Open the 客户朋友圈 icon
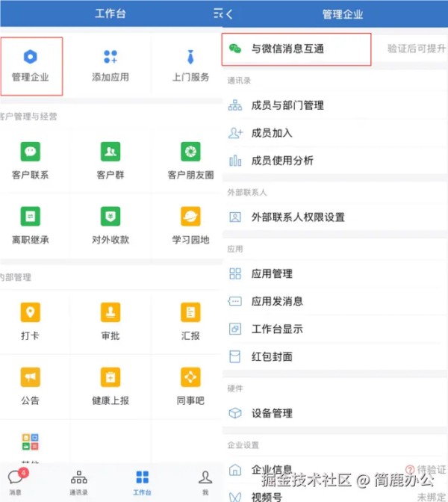Screen dimensions: 448x502 190,152
